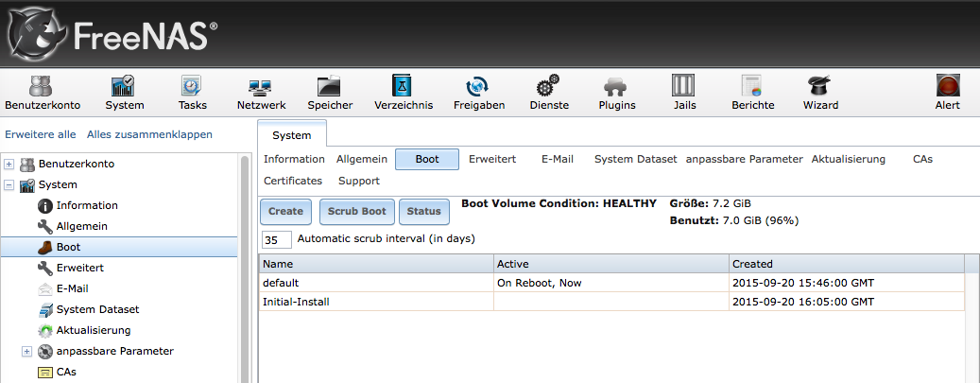Click the Status button
This screenshot has width=980, height=383.
423,212
